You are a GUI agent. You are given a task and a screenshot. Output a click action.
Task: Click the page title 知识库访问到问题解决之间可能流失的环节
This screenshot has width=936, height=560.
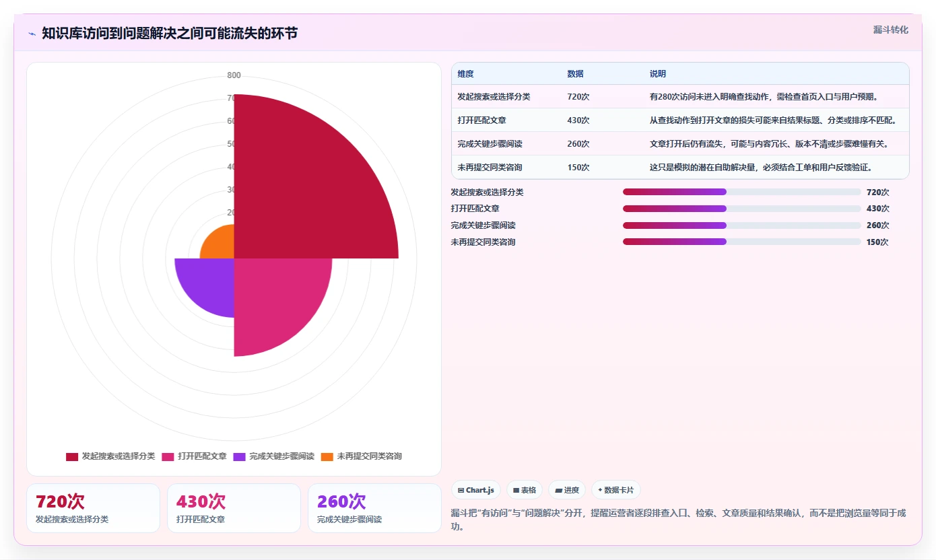(x=170, y=33)
